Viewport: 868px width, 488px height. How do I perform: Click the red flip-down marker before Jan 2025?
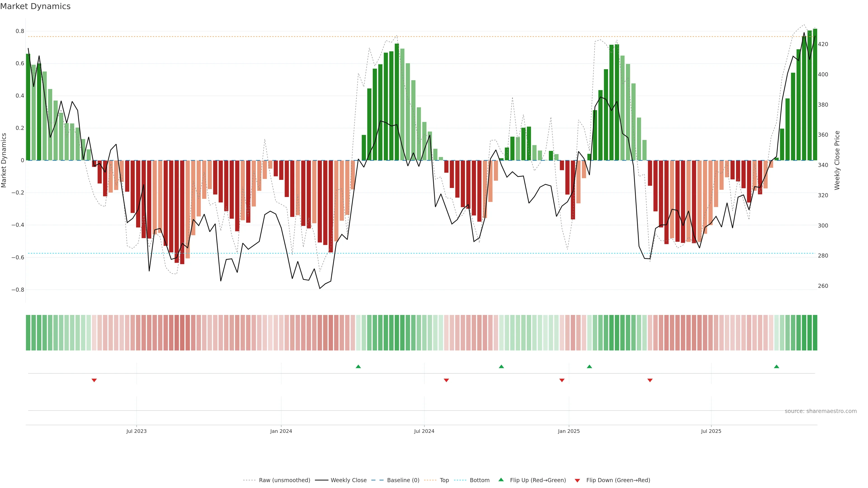click(x=562, y=380)
